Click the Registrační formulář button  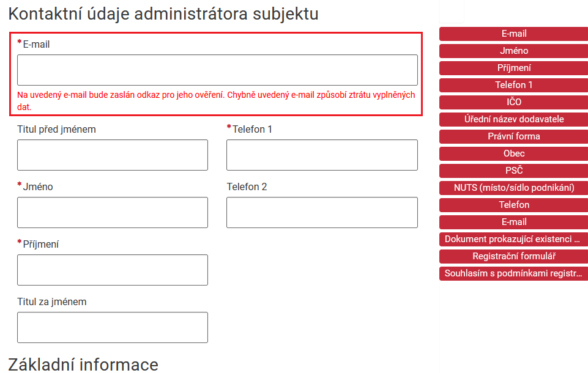coord(513,256)
